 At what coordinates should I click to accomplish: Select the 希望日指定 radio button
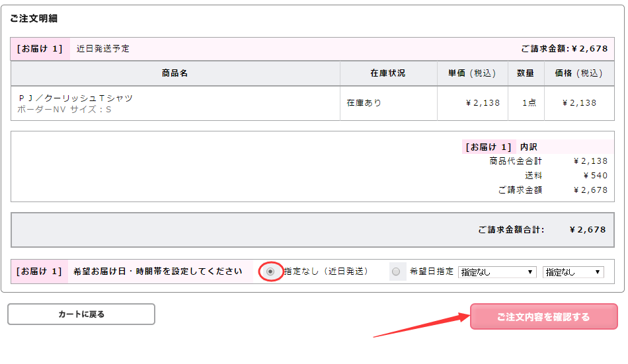396,272
